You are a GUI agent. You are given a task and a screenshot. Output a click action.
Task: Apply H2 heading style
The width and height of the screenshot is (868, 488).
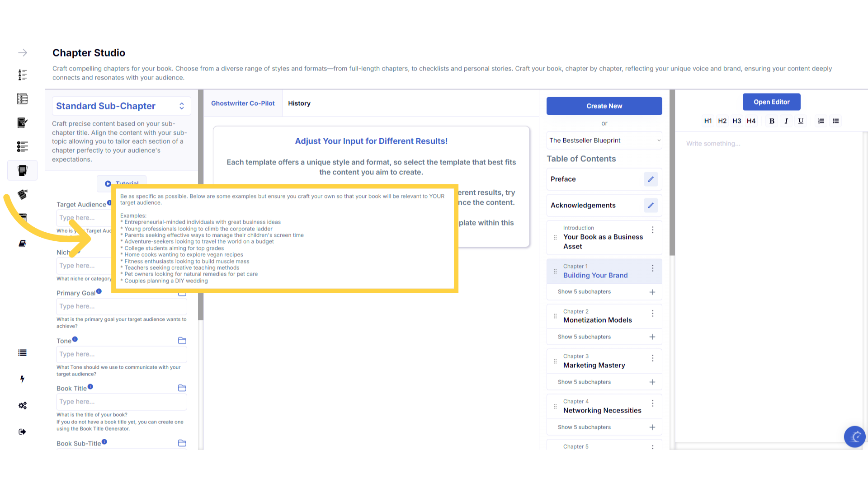point(722,121)
